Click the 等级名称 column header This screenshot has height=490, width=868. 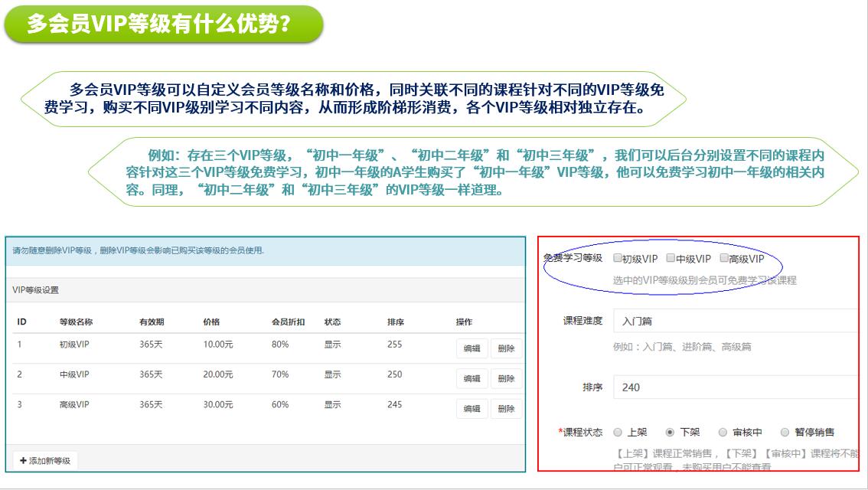(x=76, y=322)
